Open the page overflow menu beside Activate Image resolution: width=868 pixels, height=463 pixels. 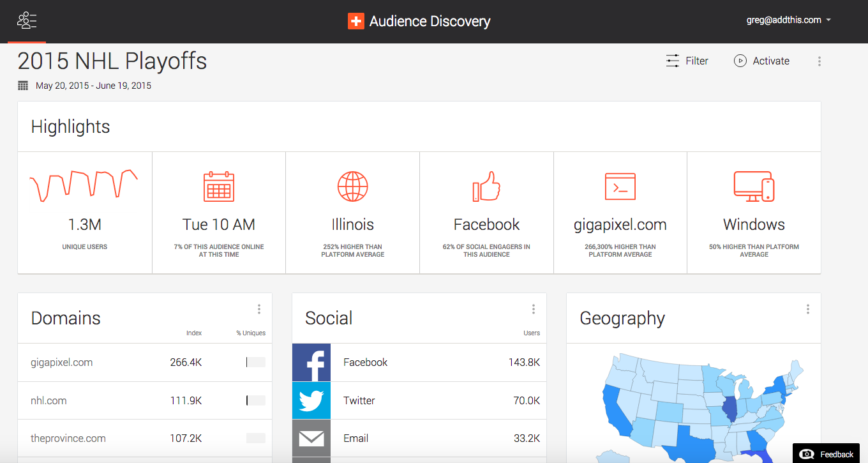click(819, 61)
